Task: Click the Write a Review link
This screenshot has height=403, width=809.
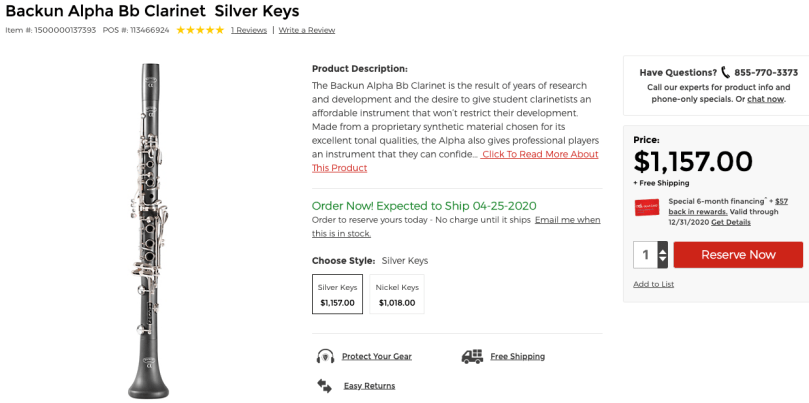Action: (307, 30)
